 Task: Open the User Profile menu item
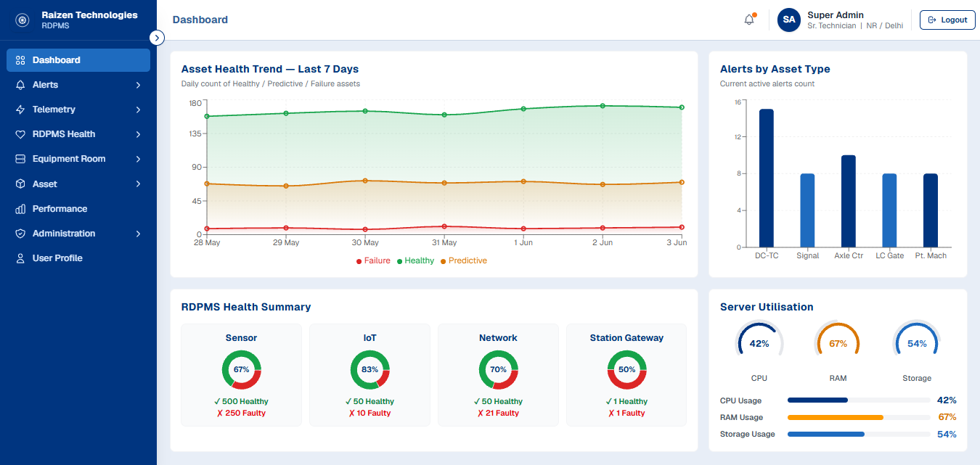point(78,258)
